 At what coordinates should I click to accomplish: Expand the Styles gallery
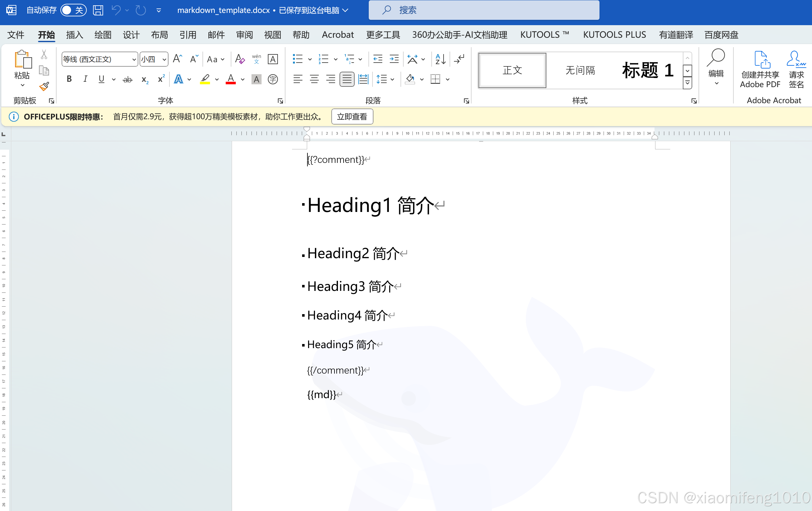pos(687,83)
